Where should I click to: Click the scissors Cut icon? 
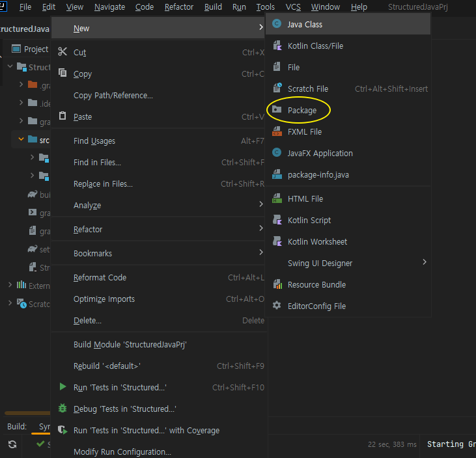tap(63, 51)
